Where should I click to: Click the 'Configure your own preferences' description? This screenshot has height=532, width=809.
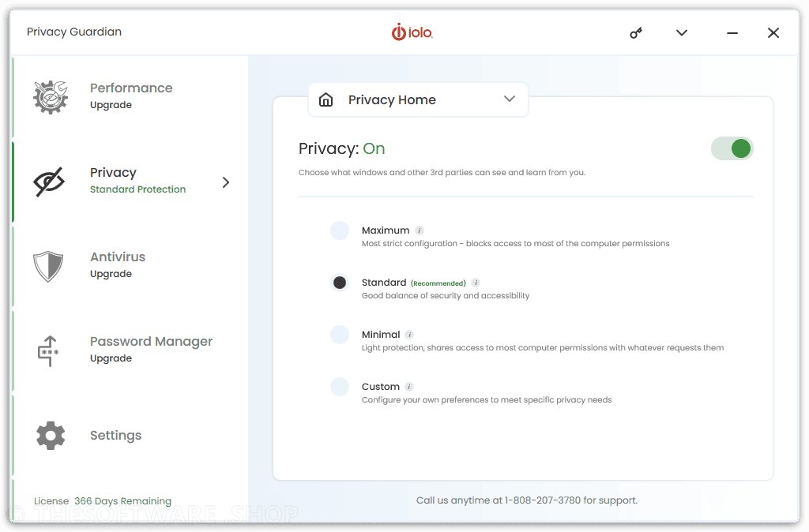coord(487,400)
